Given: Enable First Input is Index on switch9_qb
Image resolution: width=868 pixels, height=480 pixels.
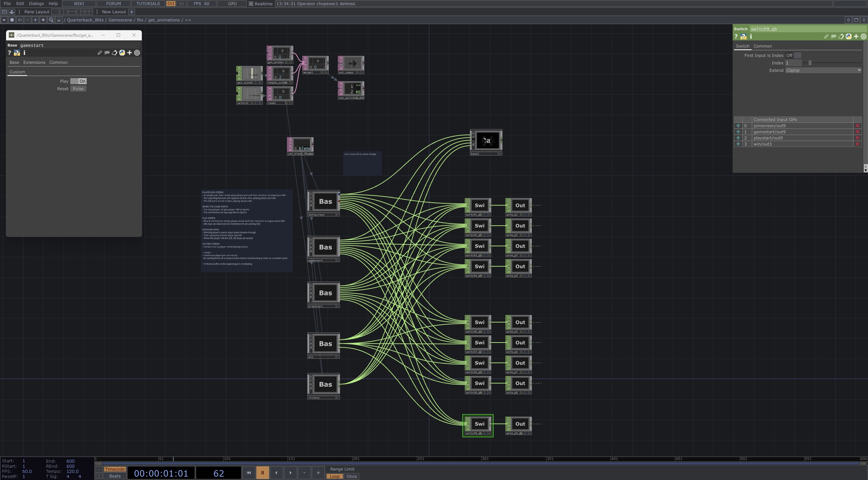Looking at the screenshot, I should coord(797,55).
